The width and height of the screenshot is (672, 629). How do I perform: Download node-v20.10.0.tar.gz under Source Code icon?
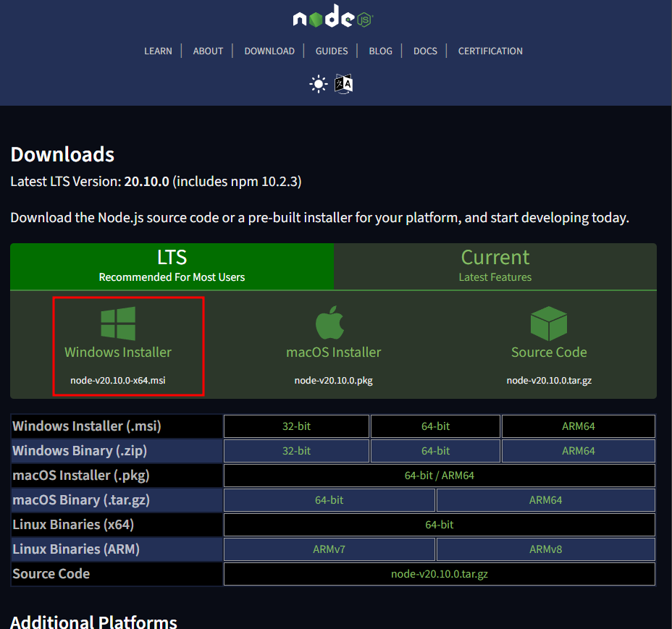(549, 381)
